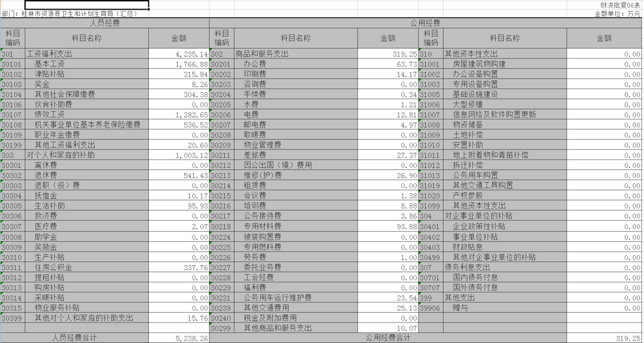644x343 pixels.
Task: Select the 住房公积金 name cell
Action: coord(86,268)
